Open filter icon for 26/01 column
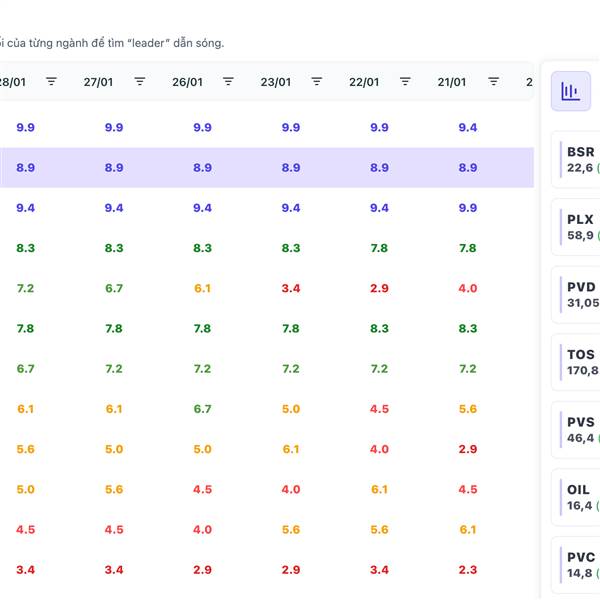 [228, 82]
